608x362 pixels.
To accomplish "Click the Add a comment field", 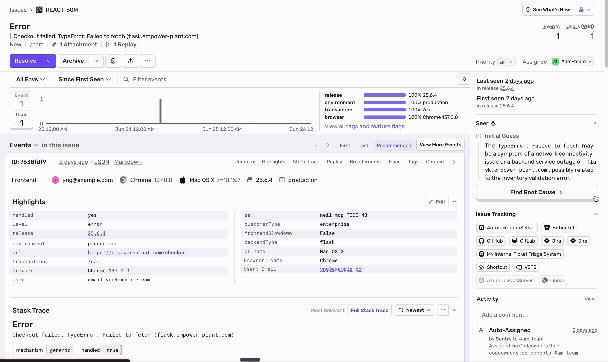I will click(x=537, y=315).
